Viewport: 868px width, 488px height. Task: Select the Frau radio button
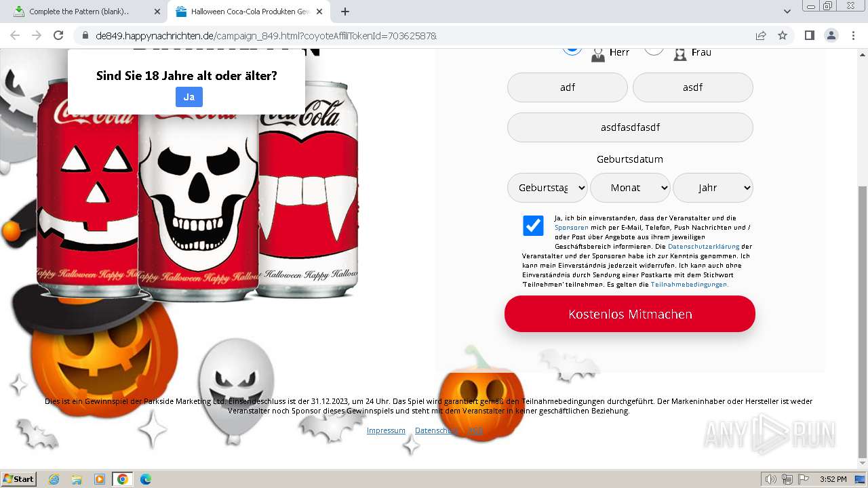coord(654,50)
